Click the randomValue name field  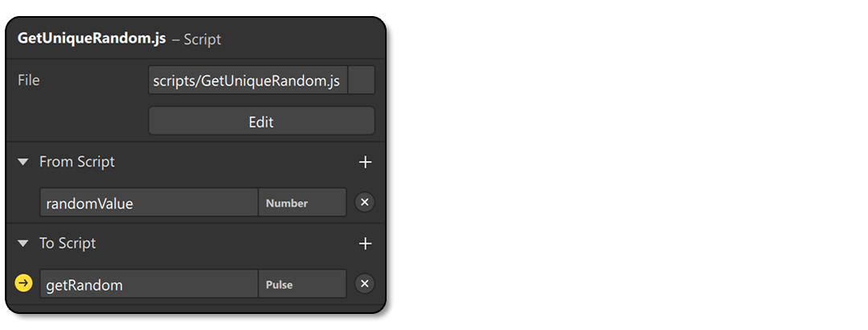(149, 203)
